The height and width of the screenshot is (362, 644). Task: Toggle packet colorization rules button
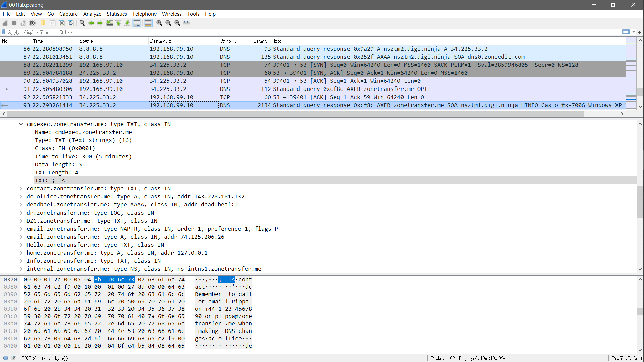click(x=148, y=23)
